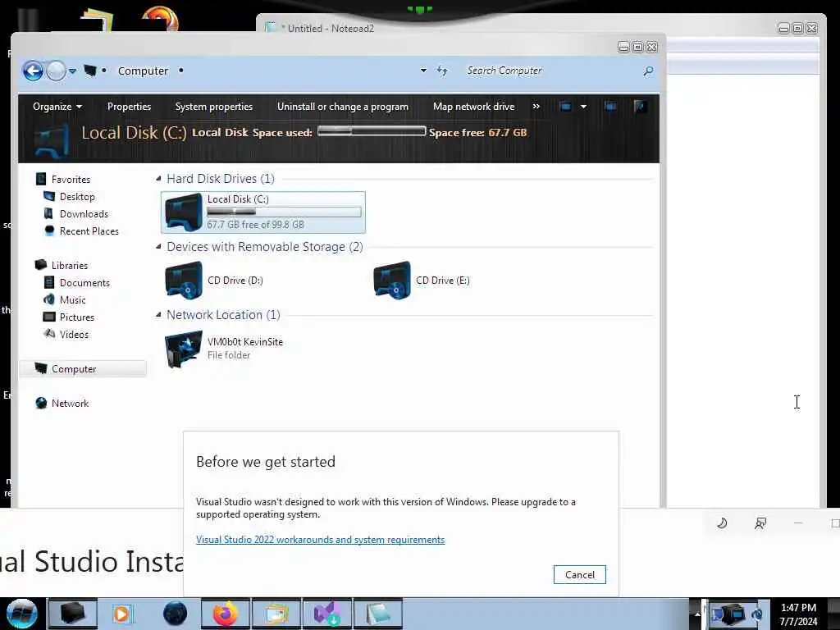Click inside the Notepad2 text area
The image size is (840, 630).
click(x=742, y=290)
